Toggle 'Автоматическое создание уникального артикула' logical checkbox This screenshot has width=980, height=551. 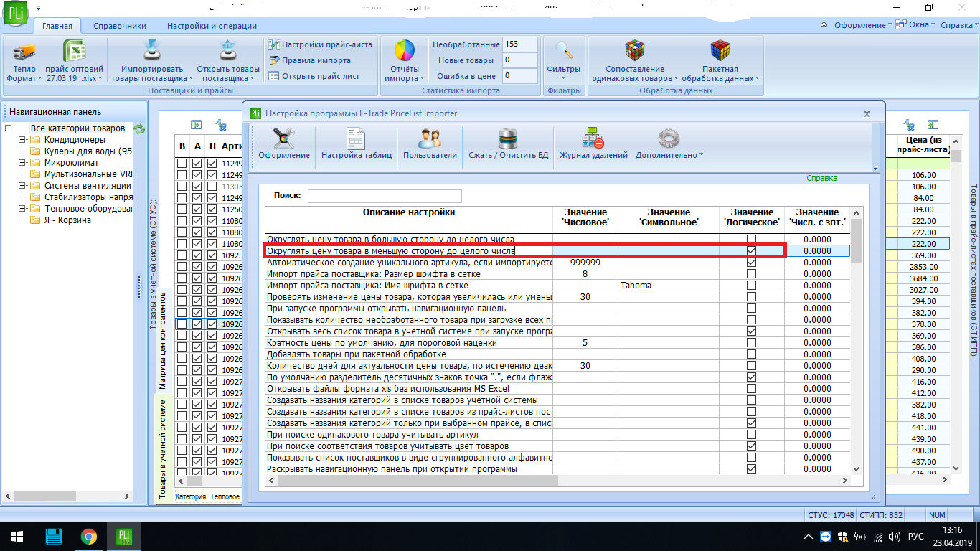tap(751, 263)
